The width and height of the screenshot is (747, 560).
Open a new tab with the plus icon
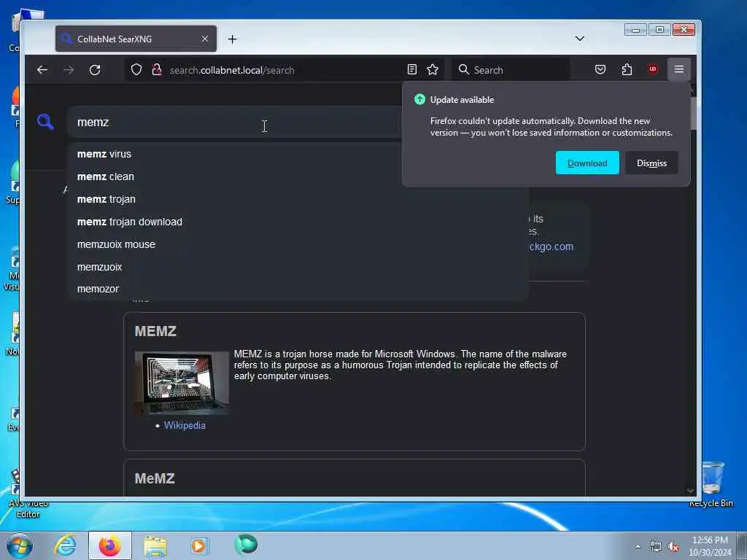(x=233, y=39)
